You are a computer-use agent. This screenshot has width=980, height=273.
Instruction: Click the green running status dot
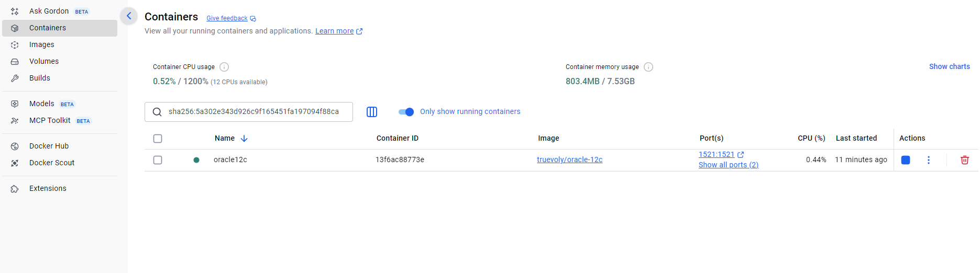click(x=196, y=160)
